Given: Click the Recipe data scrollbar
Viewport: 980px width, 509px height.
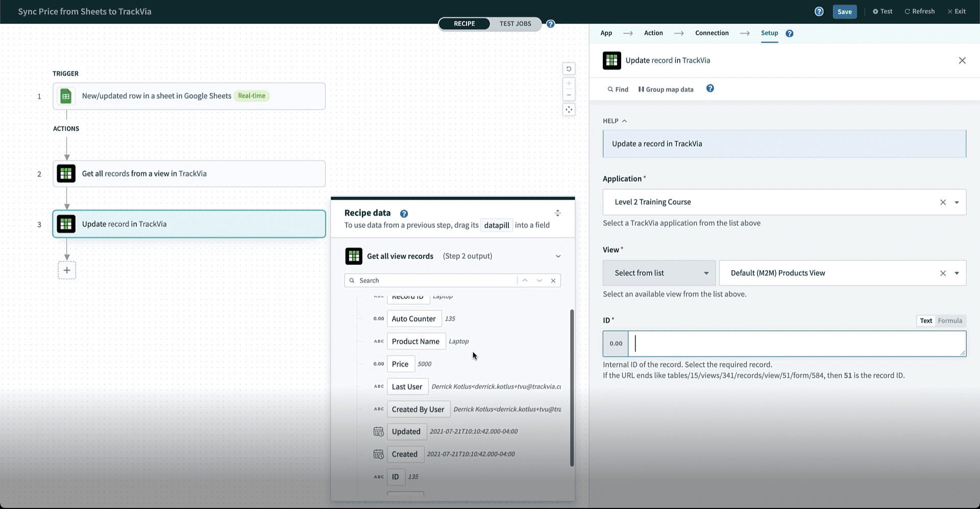Looking at the screenshot, I should (572, 388).
